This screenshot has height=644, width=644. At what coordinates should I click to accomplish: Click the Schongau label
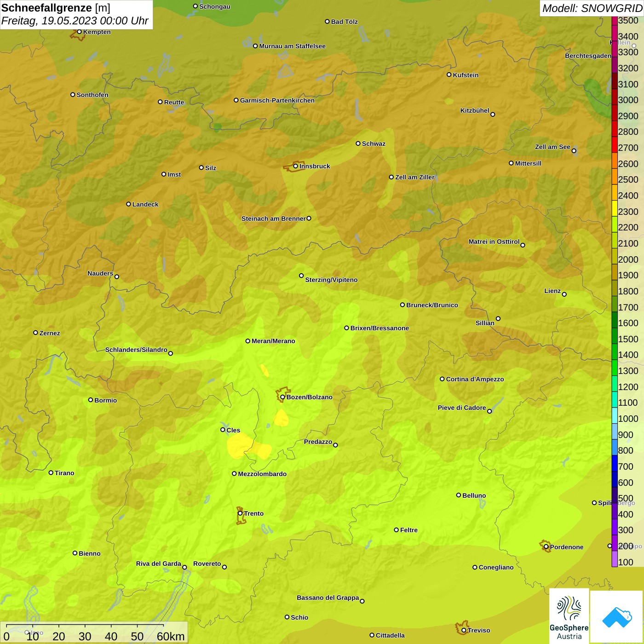click(x=215, y=6)
